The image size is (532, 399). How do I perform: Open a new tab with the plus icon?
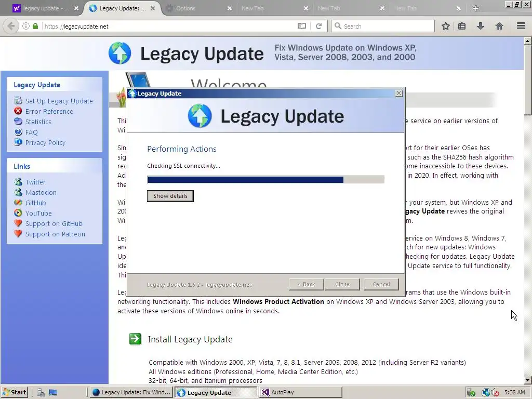tap(476, 8)
